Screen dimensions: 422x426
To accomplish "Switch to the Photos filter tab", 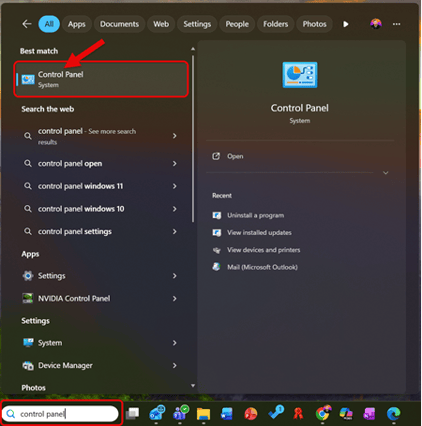I will (314, 24).
